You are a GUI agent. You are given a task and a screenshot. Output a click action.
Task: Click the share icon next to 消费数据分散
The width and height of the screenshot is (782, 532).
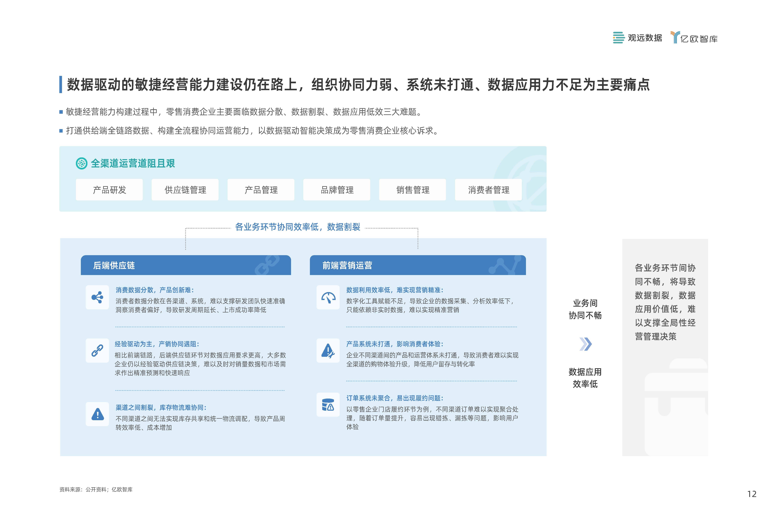[x=97, y=297]
